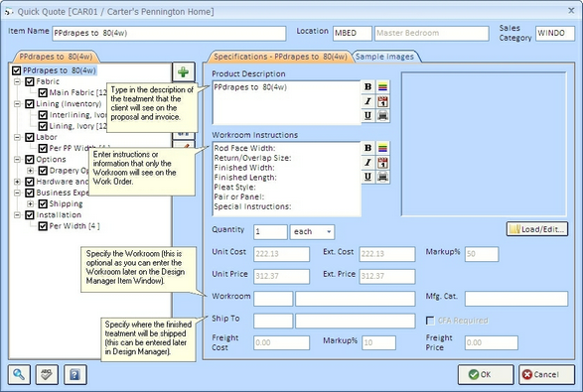Uncheck the Per Width [4] checkbox
Viewport: 583px width, 392px height.
43,226
